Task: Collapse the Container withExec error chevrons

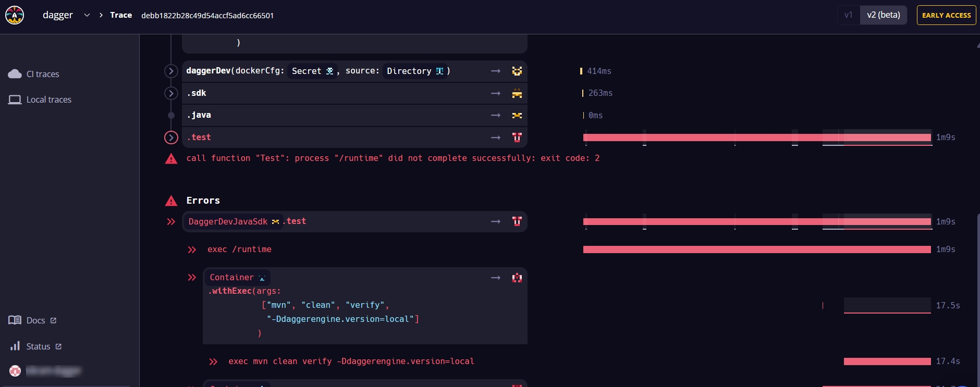Action: tap(192, 278)
